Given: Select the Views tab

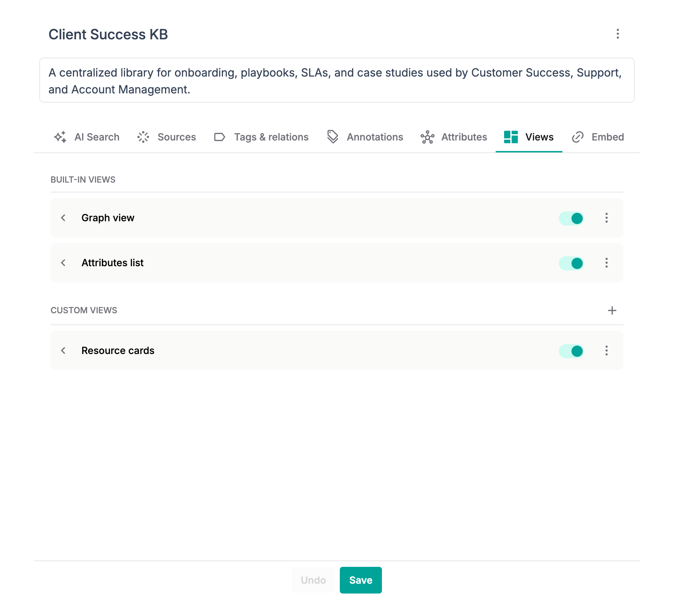Looking at the screenshot, I should pos(529,137).
